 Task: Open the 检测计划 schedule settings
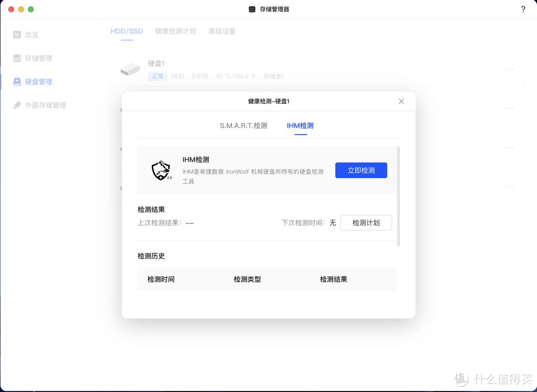[x=366, y=223]
